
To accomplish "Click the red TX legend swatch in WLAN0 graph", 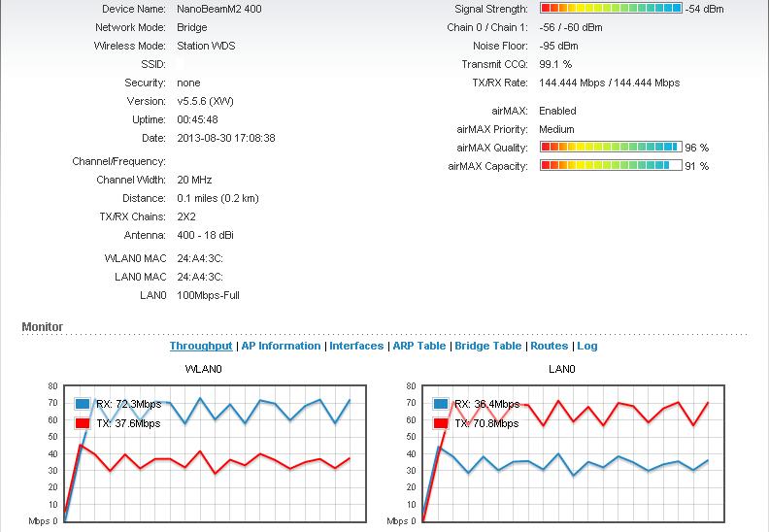I will click(83, 423).
